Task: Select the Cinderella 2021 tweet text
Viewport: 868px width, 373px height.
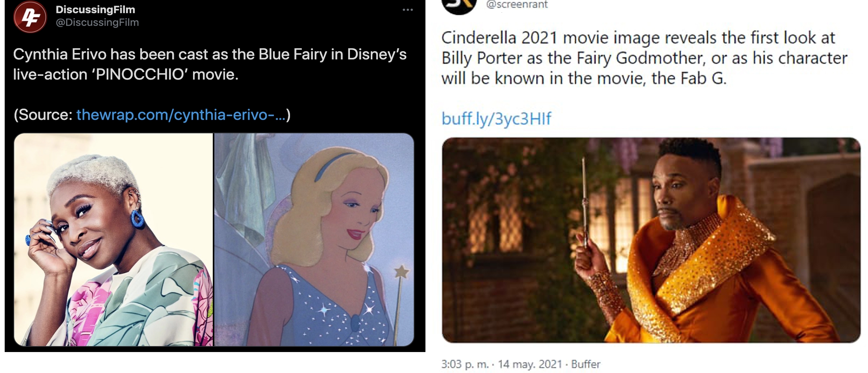Action: point(644,58)
